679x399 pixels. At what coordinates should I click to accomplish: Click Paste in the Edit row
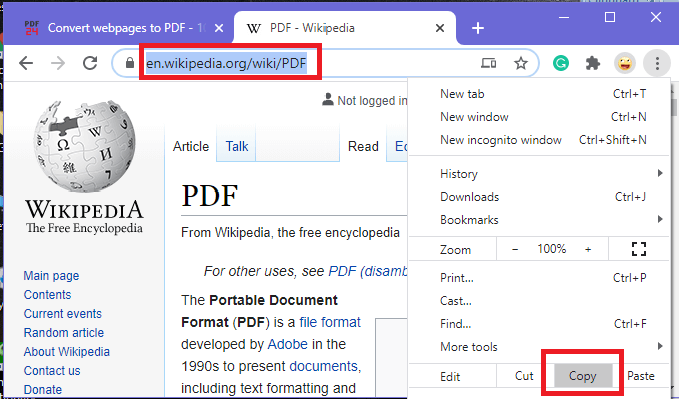coord(641,376)
